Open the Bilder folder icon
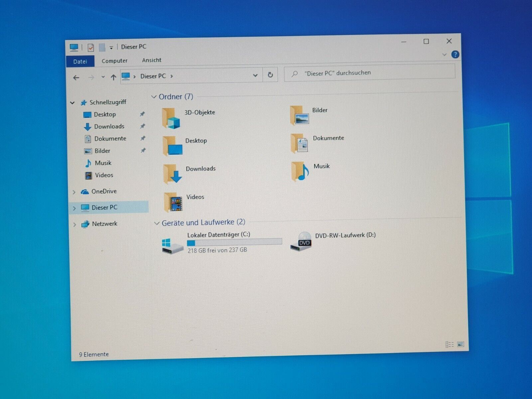The width and height of the screenshot is (532, 399). pos(300,116)
